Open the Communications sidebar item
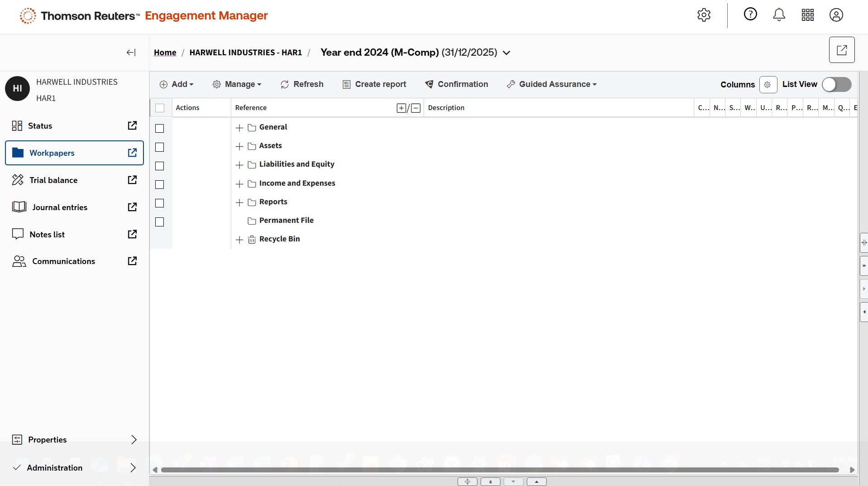Image resolution: width=868 pixels, height=486 pixels. coord(63,261)
